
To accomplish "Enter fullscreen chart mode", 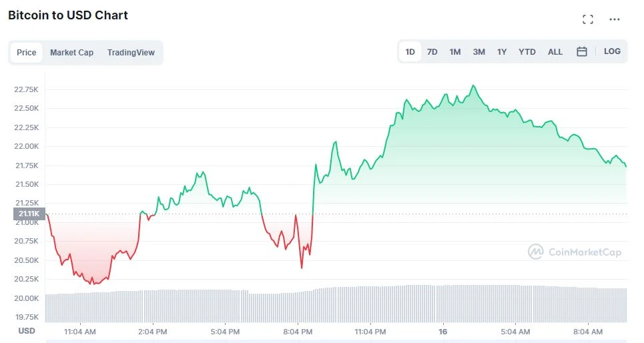I will coord(588,19).
